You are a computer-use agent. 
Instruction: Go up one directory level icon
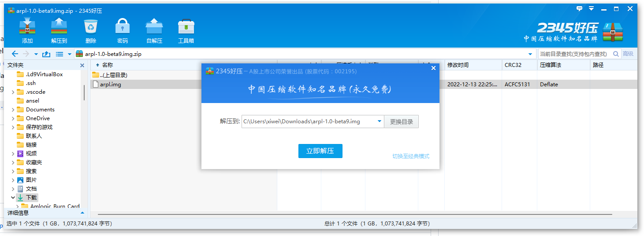46,54
